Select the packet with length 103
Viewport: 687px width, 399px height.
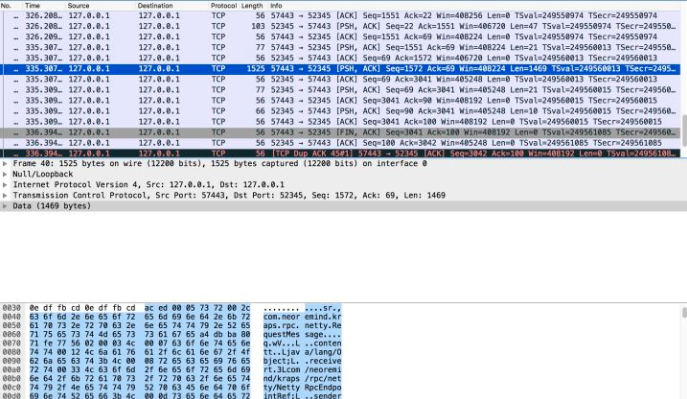(x=340, y=26)
